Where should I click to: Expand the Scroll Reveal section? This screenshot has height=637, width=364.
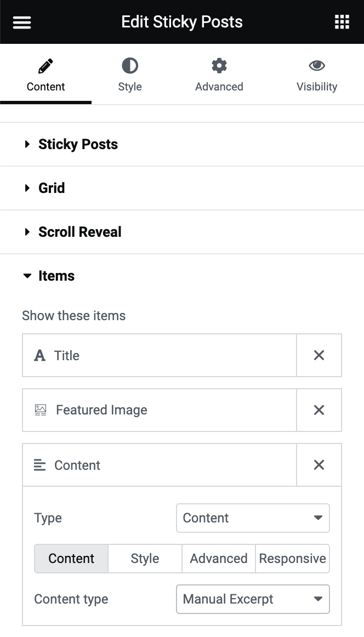point(79,232)
